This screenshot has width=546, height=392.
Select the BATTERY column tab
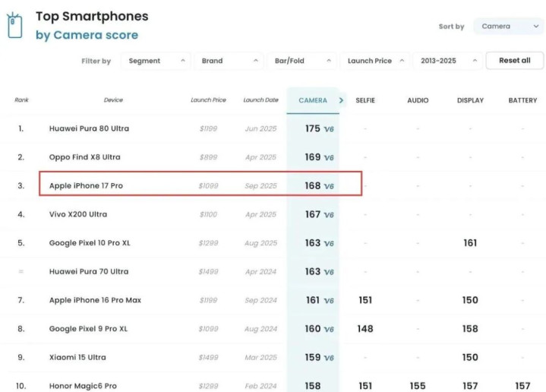coord(522,100)
